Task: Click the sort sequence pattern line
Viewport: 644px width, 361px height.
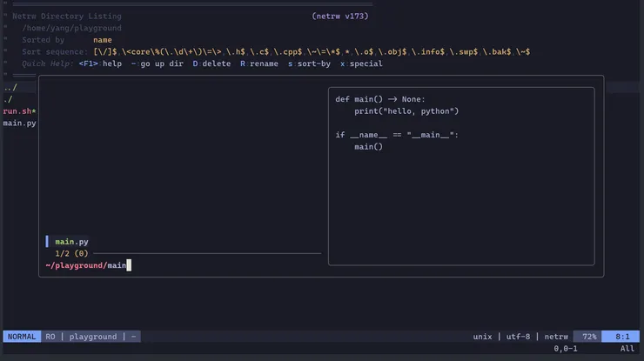Action: coord(276,51)
